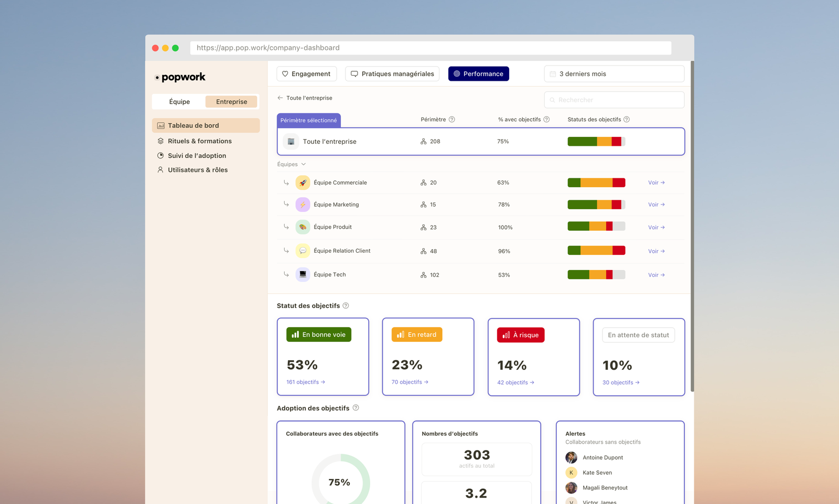Open the 161 objectifs link
The height and width of the screenshot is (504, 839).
point(305,382)
